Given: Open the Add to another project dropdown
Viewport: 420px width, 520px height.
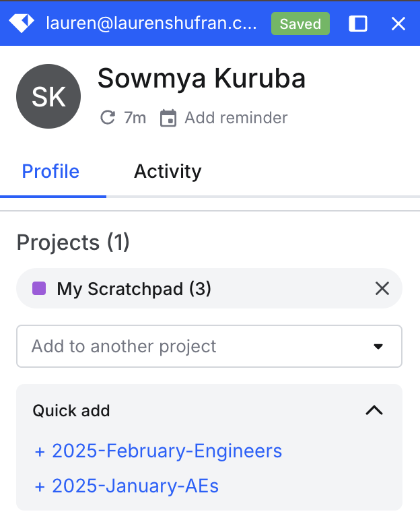Looking at the screenshot, I should tap(209, 346).
